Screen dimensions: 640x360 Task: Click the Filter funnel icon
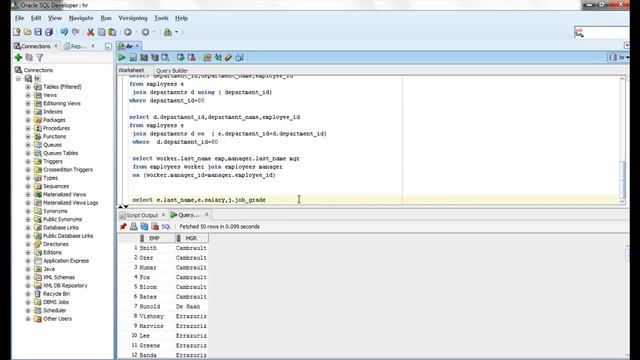(x=40, y=58)
